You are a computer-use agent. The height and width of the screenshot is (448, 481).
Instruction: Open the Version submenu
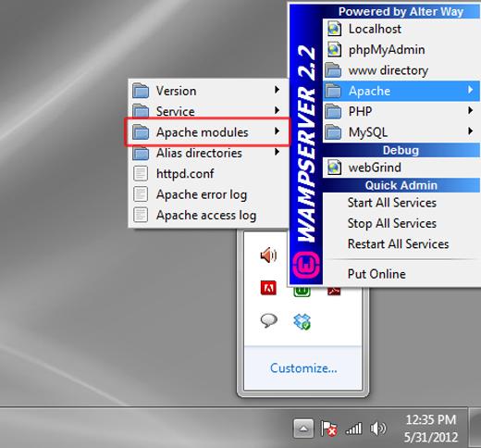tap(207, 91)
